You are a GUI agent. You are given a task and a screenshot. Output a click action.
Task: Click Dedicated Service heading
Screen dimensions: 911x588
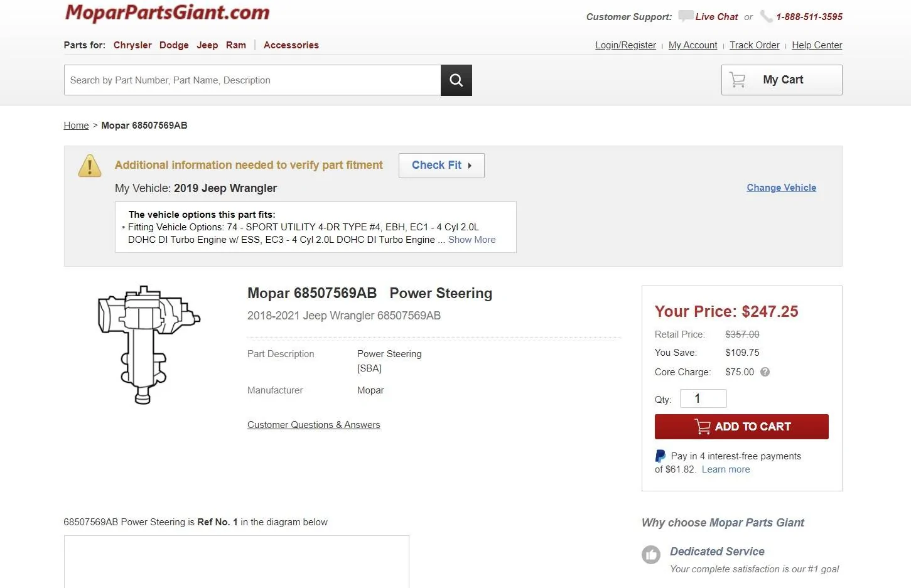(x=717, y=552)
